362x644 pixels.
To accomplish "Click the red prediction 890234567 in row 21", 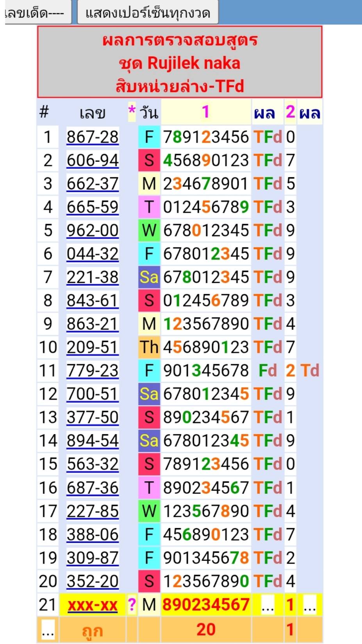I will click(x=206, y=605).
